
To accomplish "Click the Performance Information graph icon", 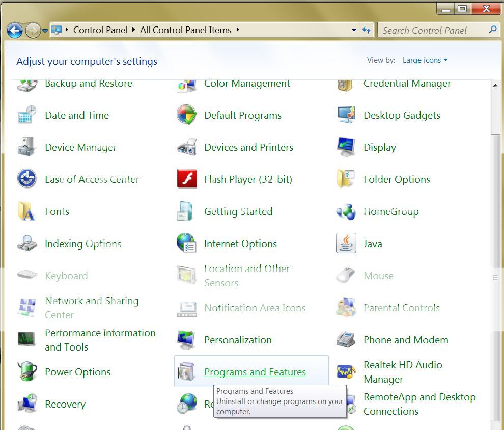I will coord(26,339).
